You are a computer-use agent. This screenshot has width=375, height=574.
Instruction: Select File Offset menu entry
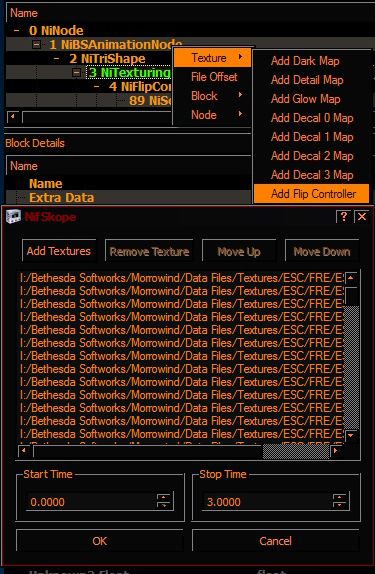pos(212,77)
